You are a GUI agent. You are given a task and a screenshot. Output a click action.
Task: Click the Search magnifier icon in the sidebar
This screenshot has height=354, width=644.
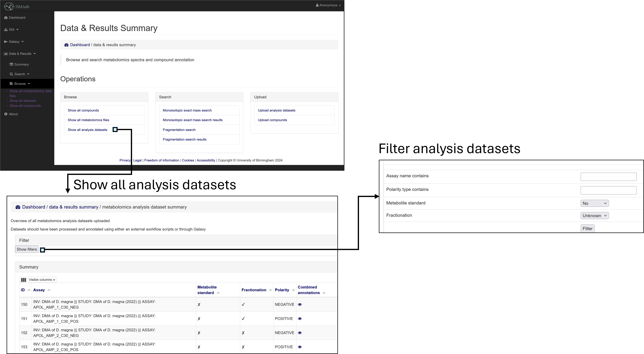[x=11, y=74]
